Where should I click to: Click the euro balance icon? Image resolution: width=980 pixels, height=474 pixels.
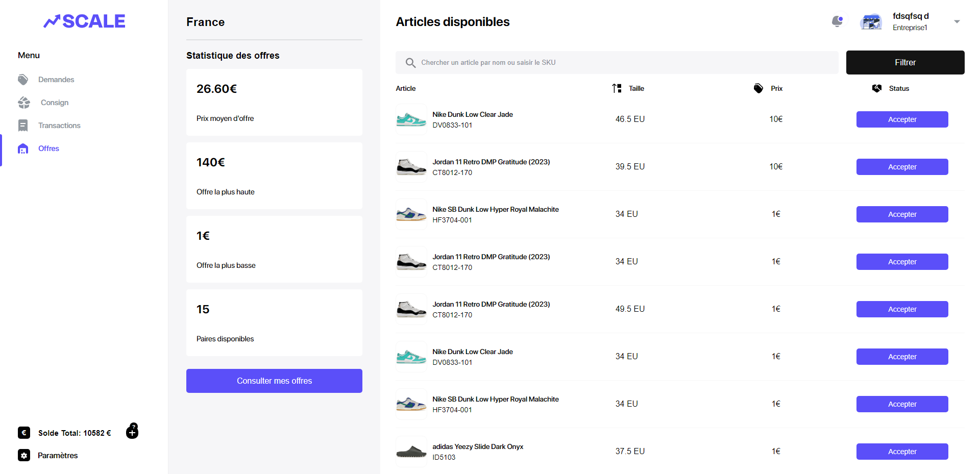pos(24,433)
